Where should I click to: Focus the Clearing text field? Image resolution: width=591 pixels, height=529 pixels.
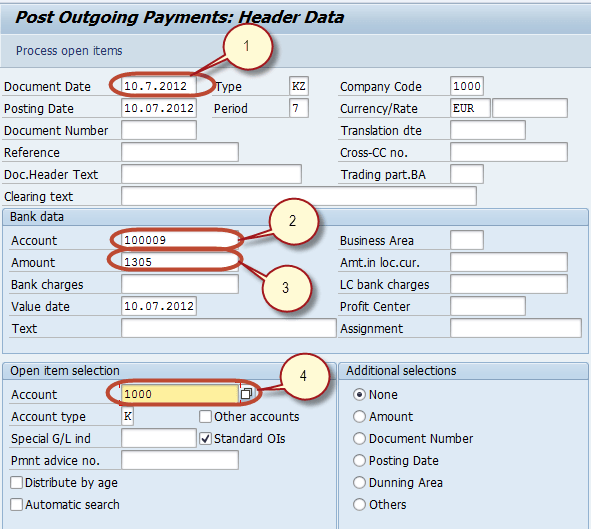tap(299, 196)
